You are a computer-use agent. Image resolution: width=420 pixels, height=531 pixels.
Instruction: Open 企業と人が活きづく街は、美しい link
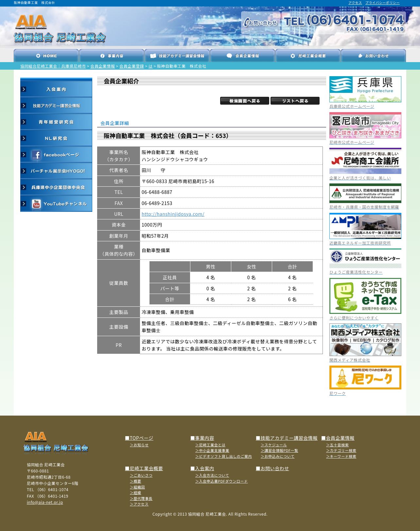[360, 178]
